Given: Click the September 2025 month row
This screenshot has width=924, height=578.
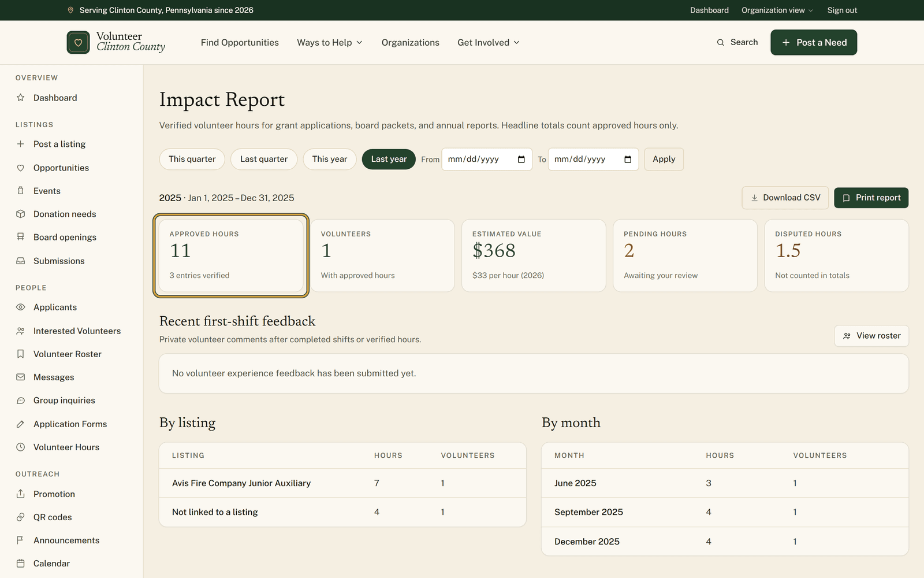Looking at the screenshot, I should tap(725, 512).
